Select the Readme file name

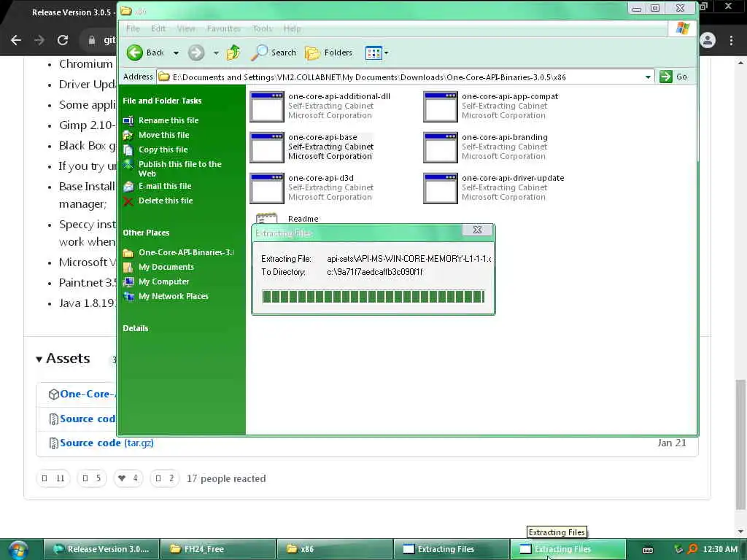[303, 219]
